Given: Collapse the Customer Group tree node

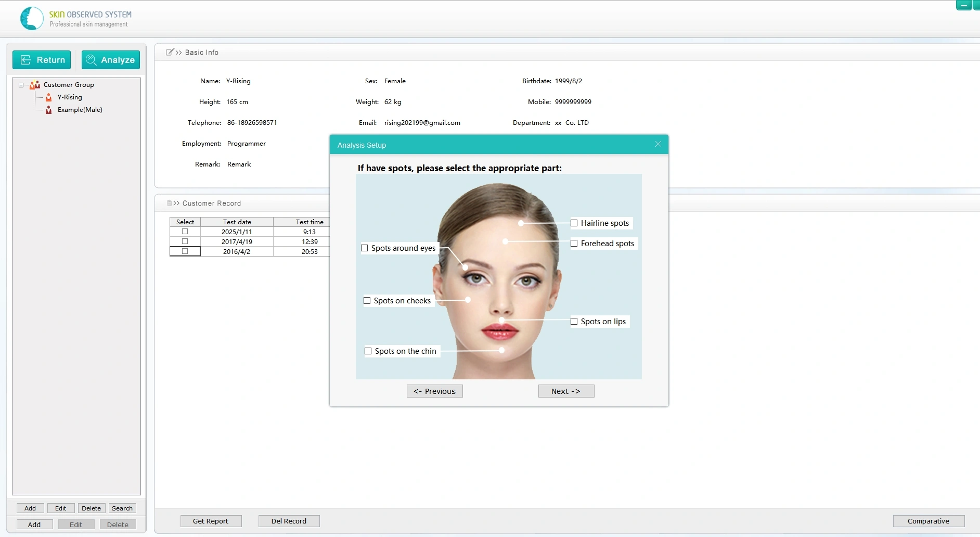Looking at the screenshot, I should pyautogui.click(x=21, y=85).
